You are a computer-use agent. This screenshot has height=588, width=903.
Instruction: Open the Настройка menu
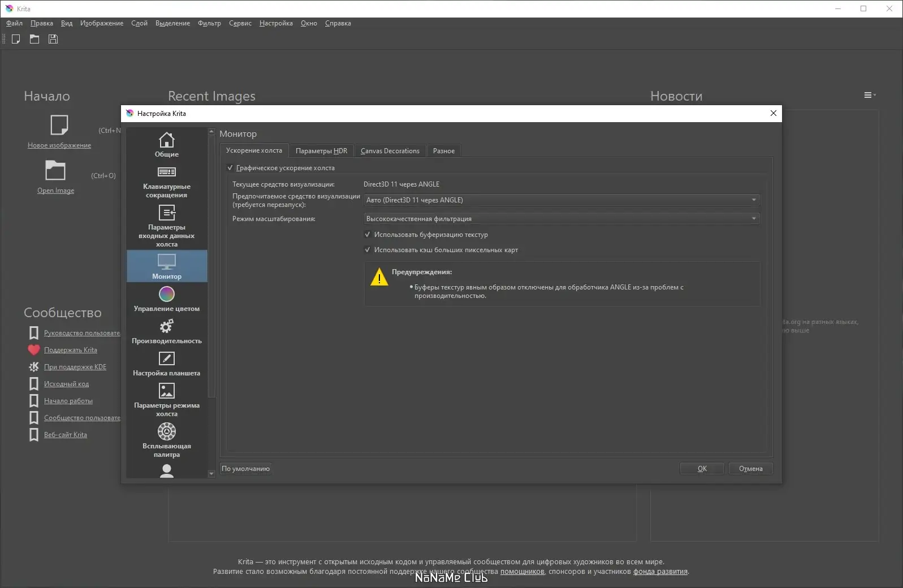pos(276,23)
